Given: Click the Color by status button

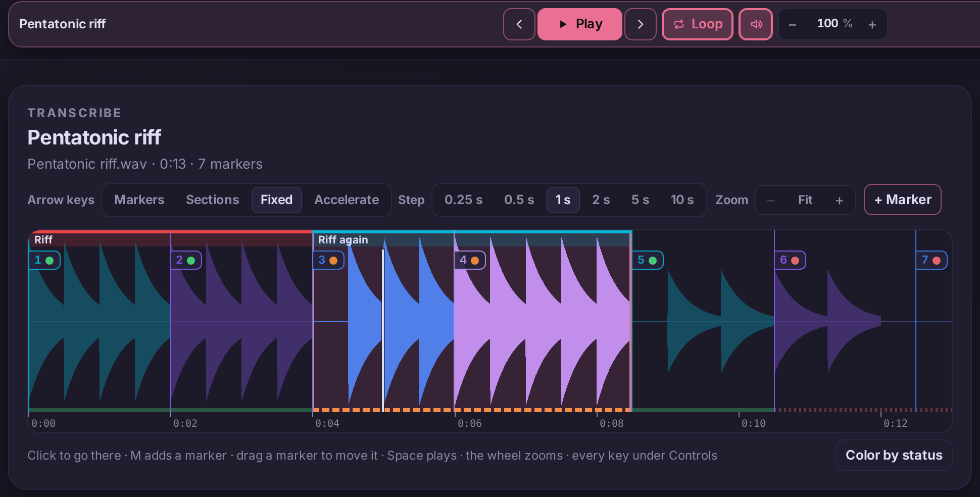Looking at the screenshot, I should pos(894,455).
